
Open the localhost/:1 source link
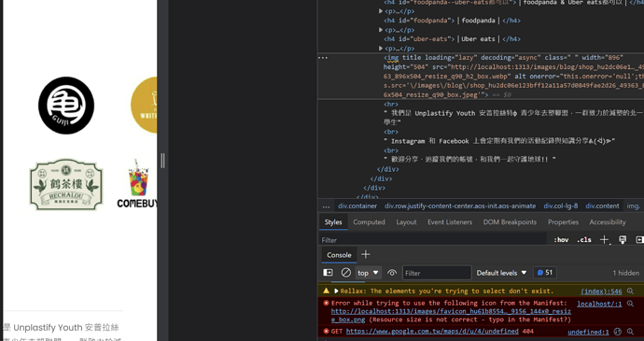[599, 304]
